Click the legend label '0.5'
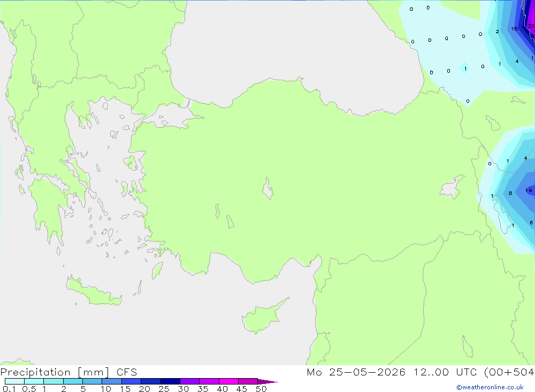Image resolution: width=535 pixels, height=392 pixels. coord(29,389)
